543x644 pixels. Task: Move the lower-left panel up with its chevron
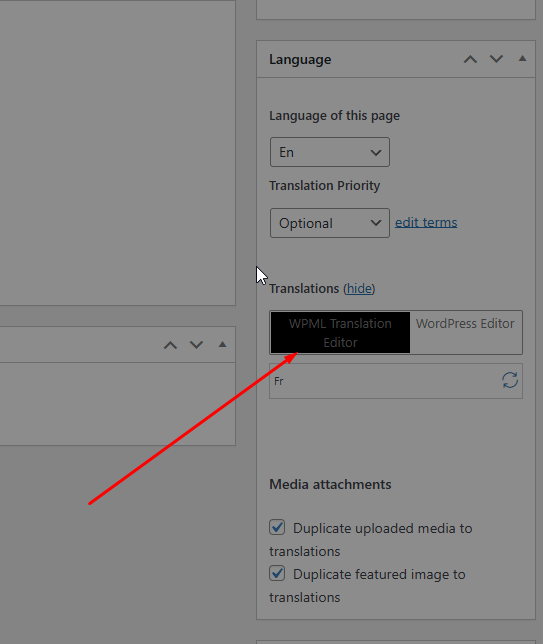[x=170, y=345]
